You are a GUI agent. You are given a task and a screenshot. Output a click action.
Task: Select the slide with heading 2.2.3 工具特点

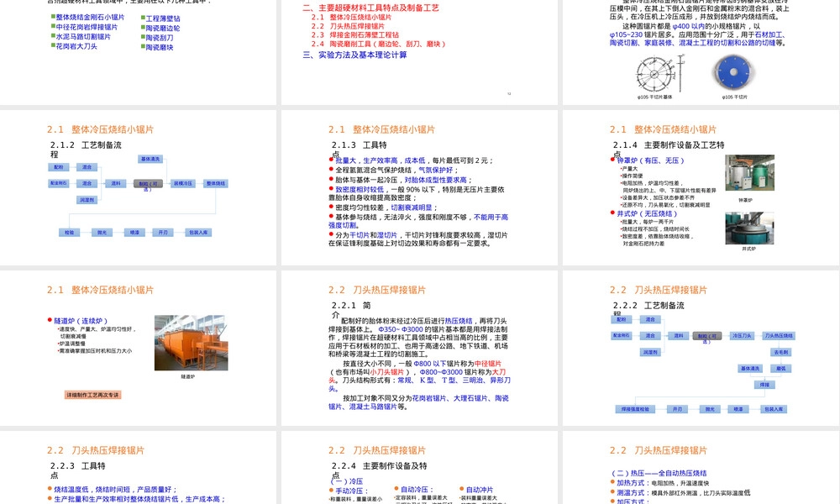click(139, 468)
